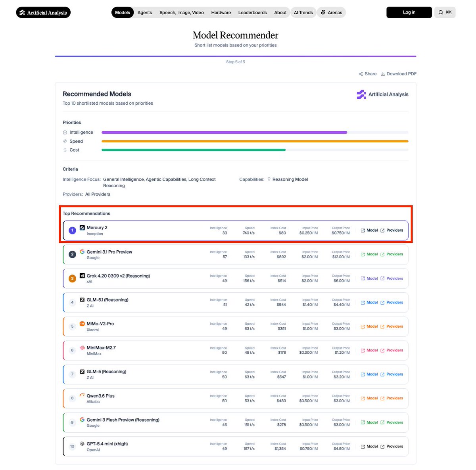Click the Reasoning Model lightbulb icon
Screen dimensions: 476x470
(x=269, y=179)
